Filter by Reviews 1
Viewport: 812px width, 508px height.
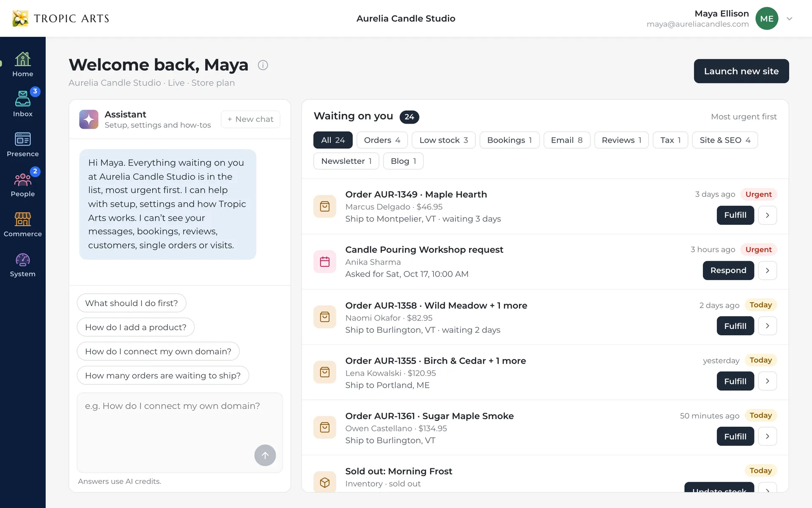(x=621, y=140)
